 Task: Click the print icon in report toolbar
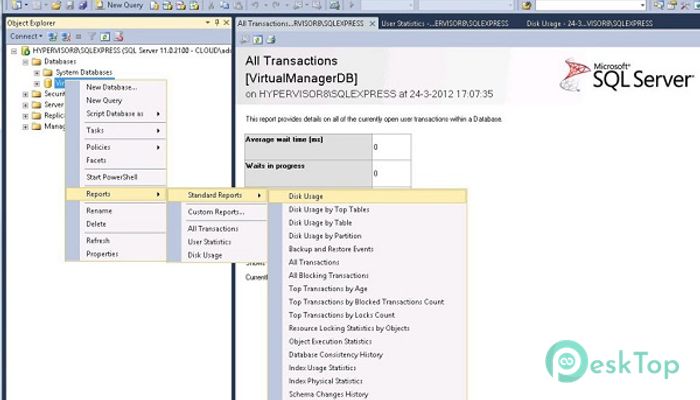click(271, 40)
